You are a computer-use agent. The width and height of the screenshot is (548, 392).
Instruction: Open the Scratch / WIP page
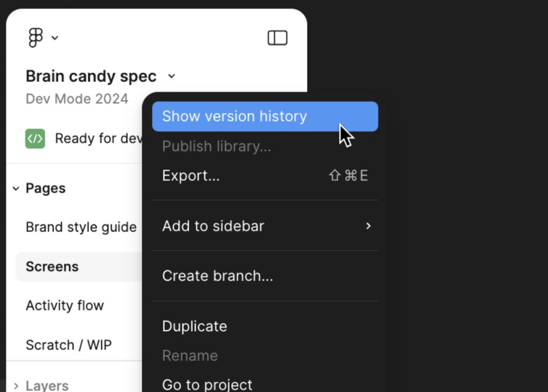click(68, 345)
